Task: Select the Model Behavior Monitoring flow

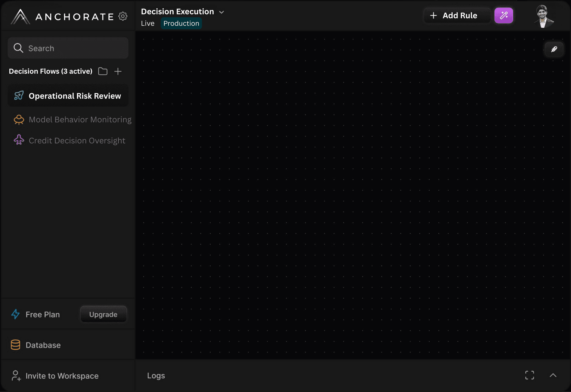Action: click(x=80, y=120)
